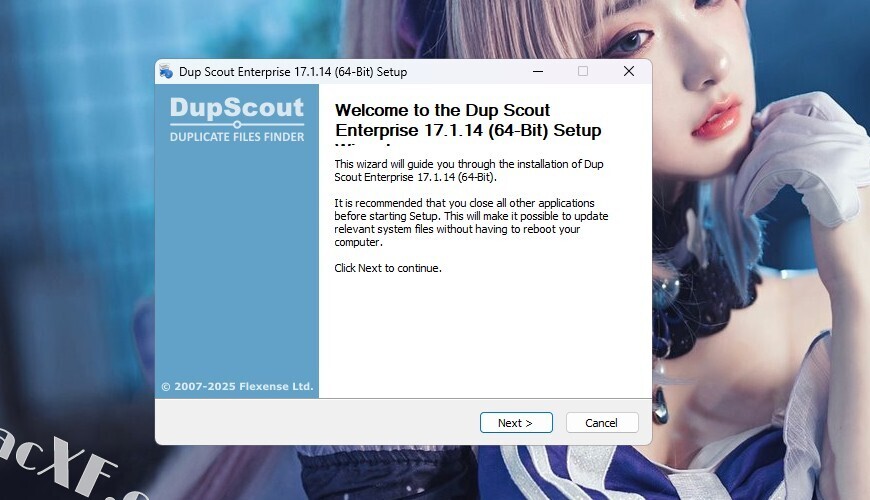The height and width of the screenshot is (500, 870).
Task: Click the 'This wizard will guide you' paragraph
Action: click(469, 171)
